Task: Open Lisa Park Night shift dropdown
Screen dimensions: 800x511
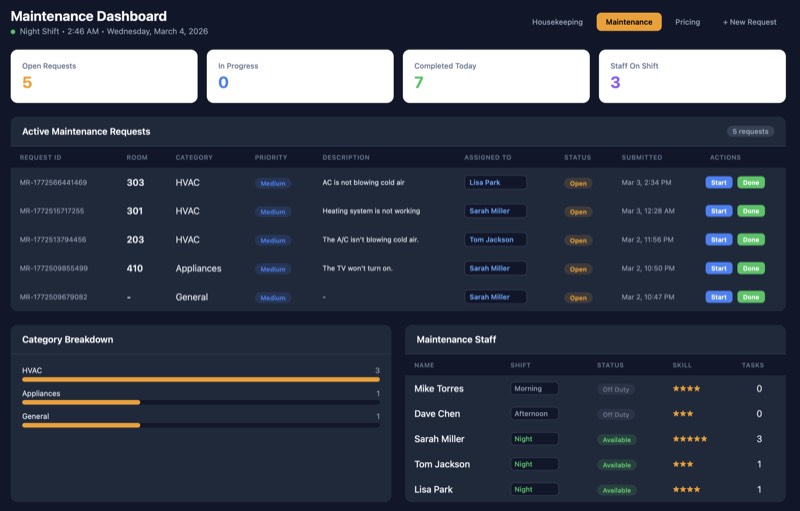Action: click(x=534, y=489)
